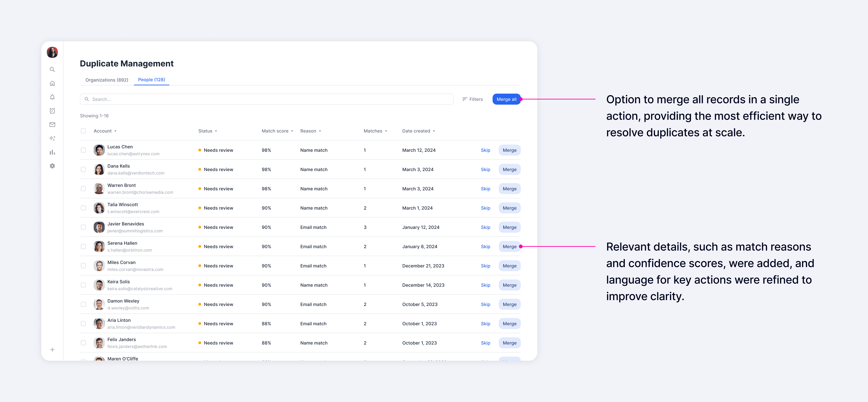This screenshot has height=402, width=868.
Task: Expand the Status column sort arrow
Action: click(216, 131)
